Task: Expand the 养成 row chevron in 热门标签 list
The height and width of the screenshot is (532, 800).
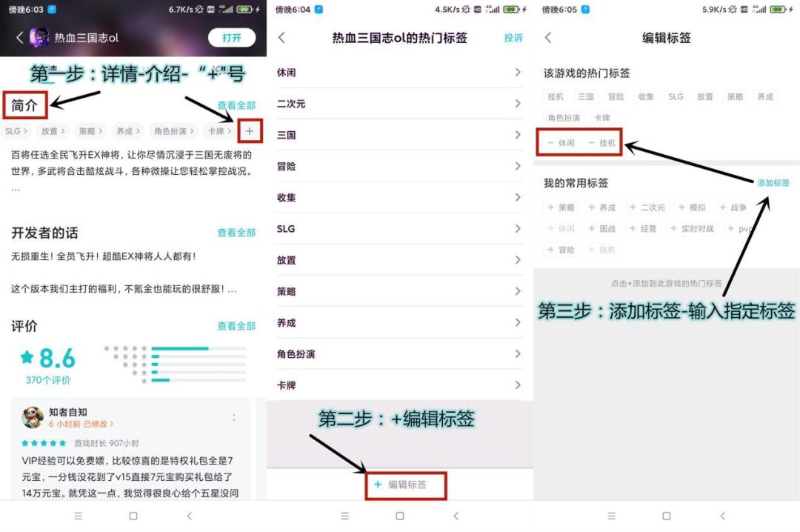Action: [518, 322]
